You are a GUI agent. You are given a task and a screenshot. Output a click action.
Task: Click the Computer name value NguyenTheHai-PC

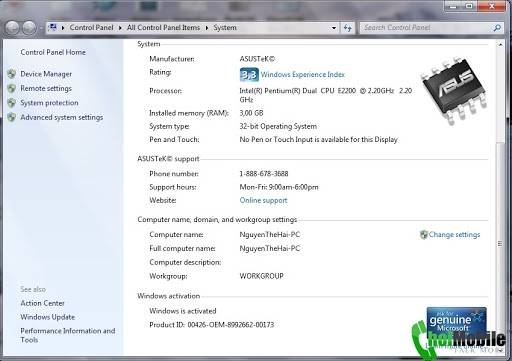(270, 235)
